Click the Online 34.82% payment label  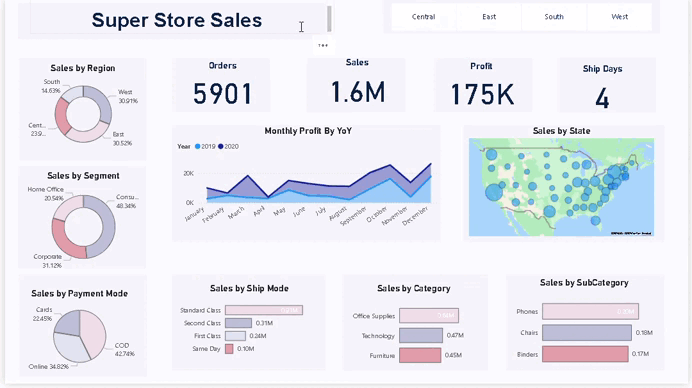tap(49, 366)
